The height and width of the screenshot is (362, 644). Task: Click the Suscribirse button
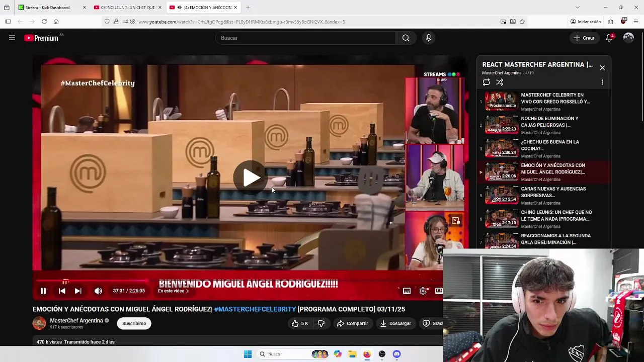134,323
